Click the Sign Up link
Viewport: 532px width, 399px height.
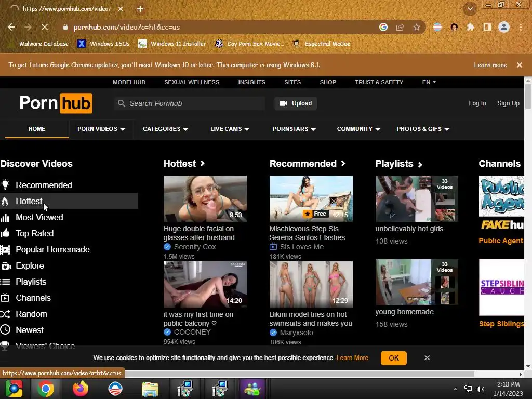click(x=508, y=103)
